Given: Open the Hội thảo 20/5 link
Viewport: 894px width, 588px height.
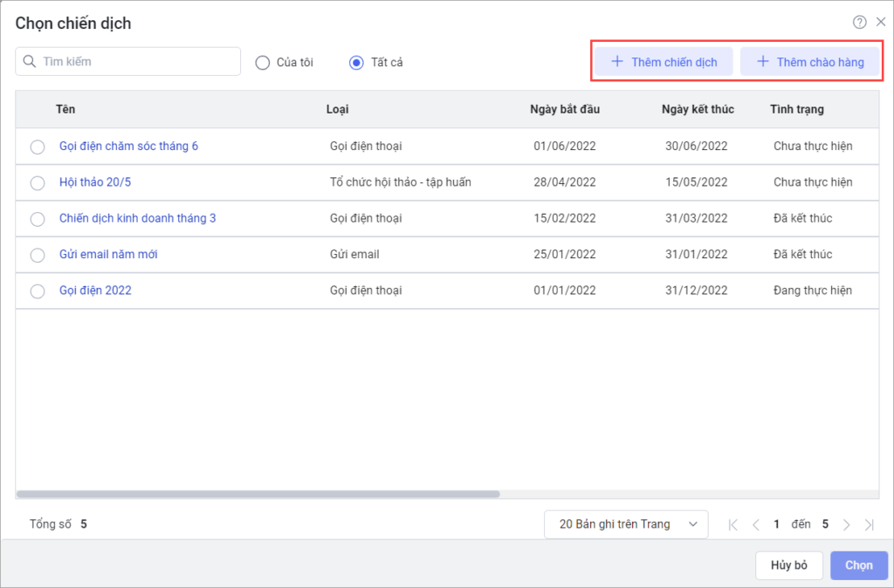Looking at the screenshot, I should pos(95,182).
